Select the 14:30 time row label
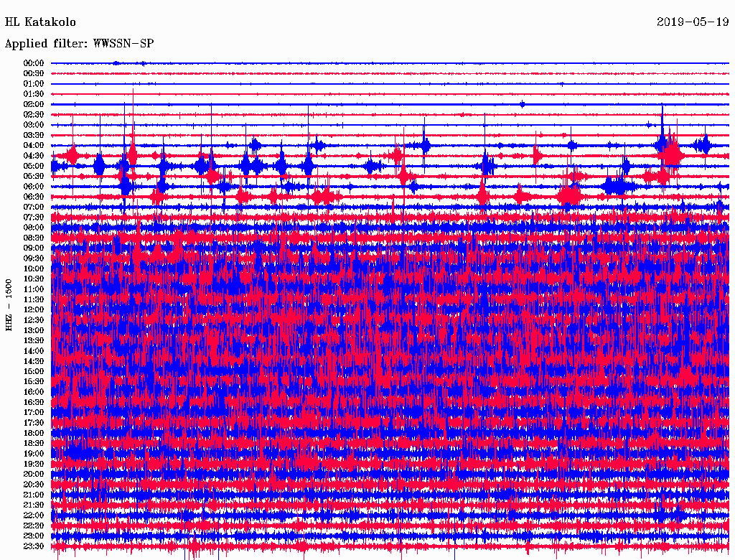This screenshot has height=560, width=735. pos(34,362)
